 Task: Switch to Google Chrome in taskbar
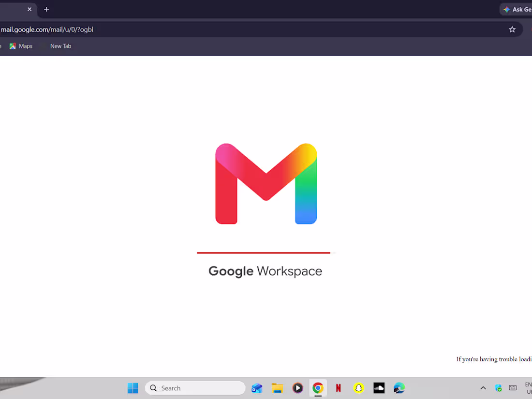(318, 388)
